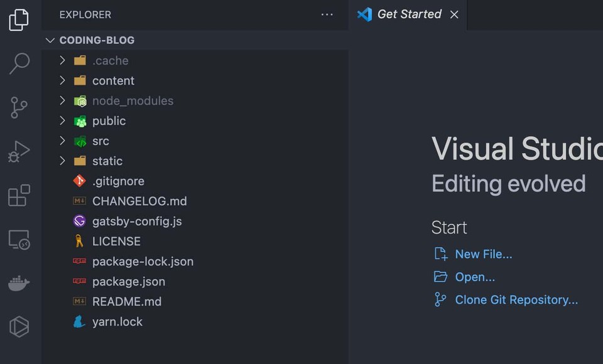Viewport: 603px width, 364px height.
Task: Click the VS Code logo on Get Started tab
Action: [364, 14]
